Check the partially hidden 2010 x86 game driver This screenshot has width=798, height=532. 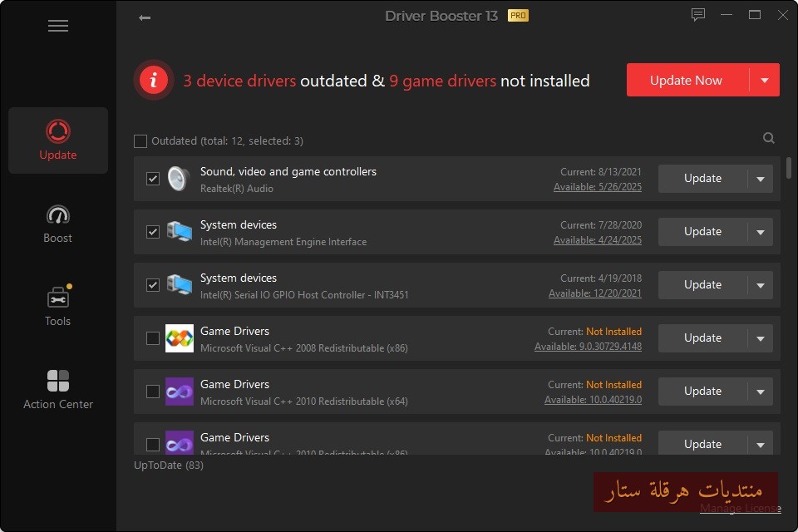(153, 445)
